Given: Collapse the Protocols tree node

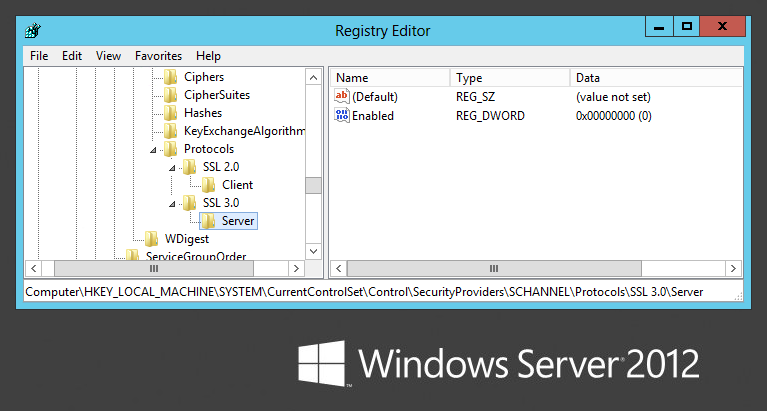Looking at the screenshot, I should 153,150.
